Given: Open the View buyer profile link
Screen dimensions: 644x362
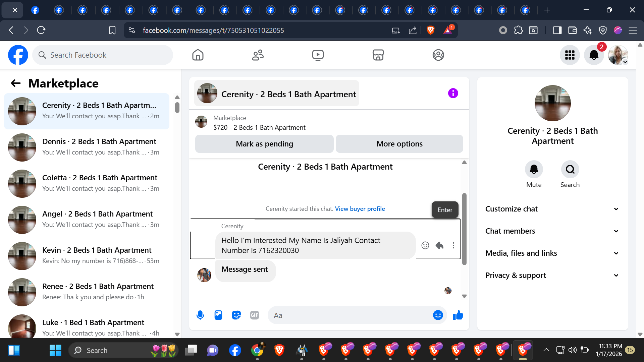Looking at the screenshot, I should click(360, 208).
